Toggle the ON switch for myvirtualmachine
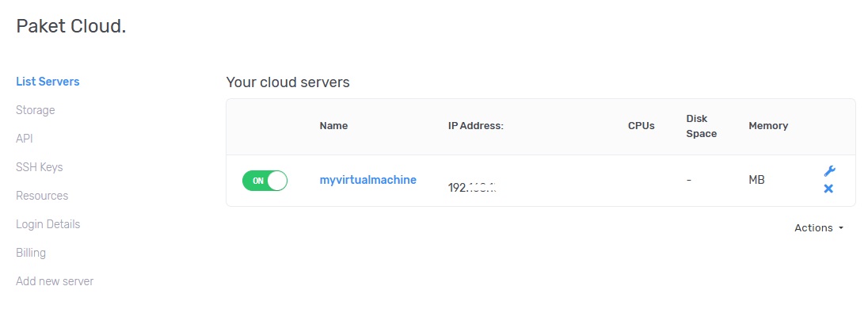 265,181
